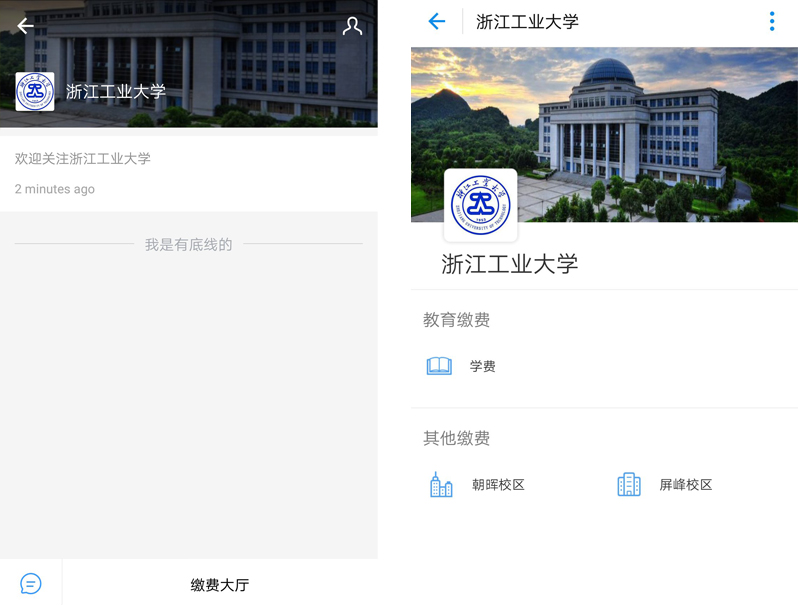The image size is (798, 605).
Task: Click the 教育缴费 section header
Action: click(x=456, y=320)
